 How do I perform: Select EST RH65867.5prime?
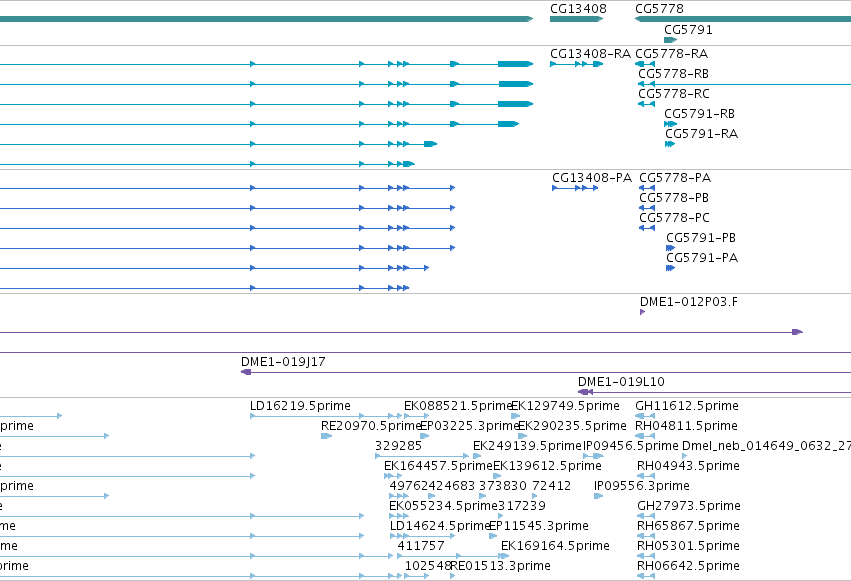point(646,537)
